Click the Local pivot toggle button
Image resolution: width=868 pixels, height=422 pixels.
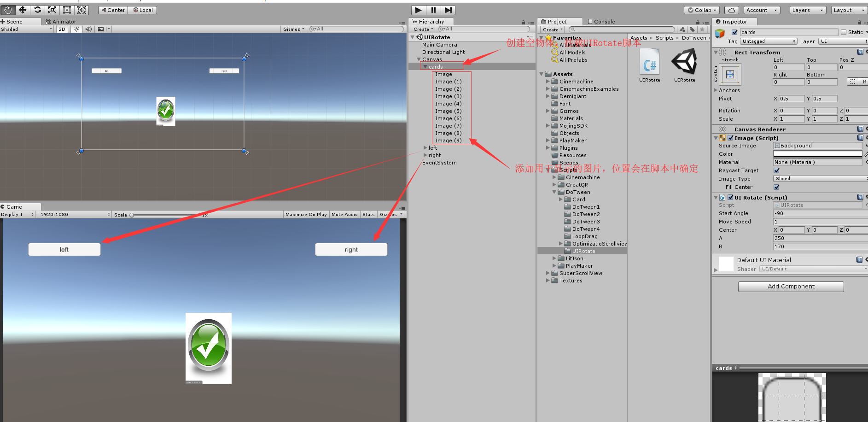pos(143,10)
